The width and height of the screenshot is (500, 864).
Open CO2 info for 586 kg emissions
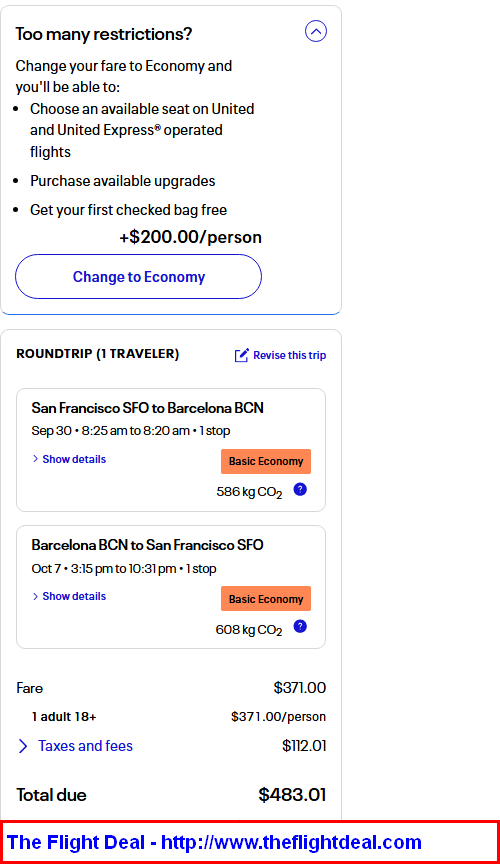(300, 489)
